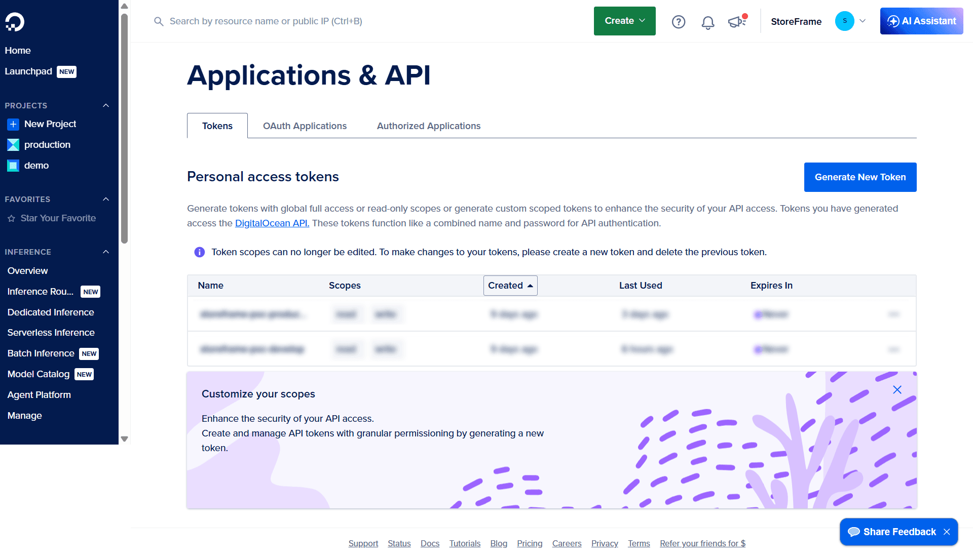The width and height of the screenshot is (973, 560).
Task: Open the help question mark icon
Action: (x=679, y=22)
